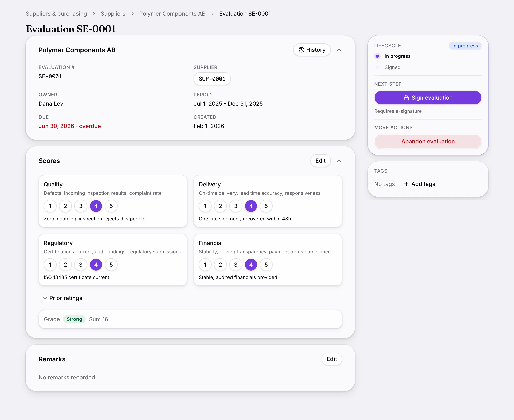The width and height of the screenshot is (514, 420).
Task: Set Regulatory score to 1
Action: (x=50, y=264)
